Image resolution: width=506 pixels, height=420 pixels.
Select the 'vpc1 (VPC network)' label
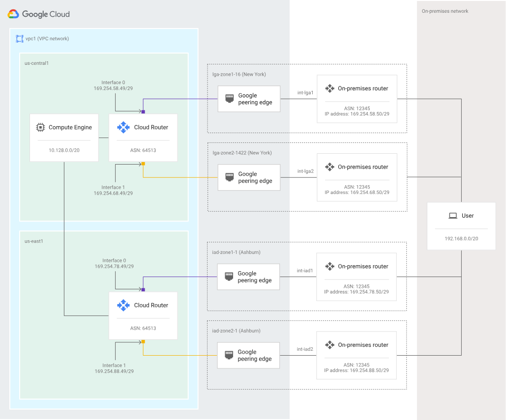tap(47, 39)
